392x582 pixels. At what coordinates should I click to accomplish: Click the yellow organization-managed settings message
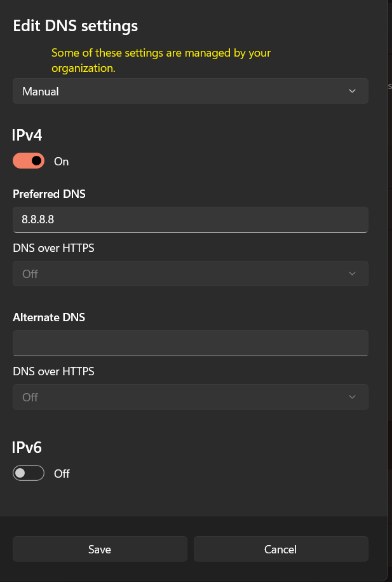point(161,60)
